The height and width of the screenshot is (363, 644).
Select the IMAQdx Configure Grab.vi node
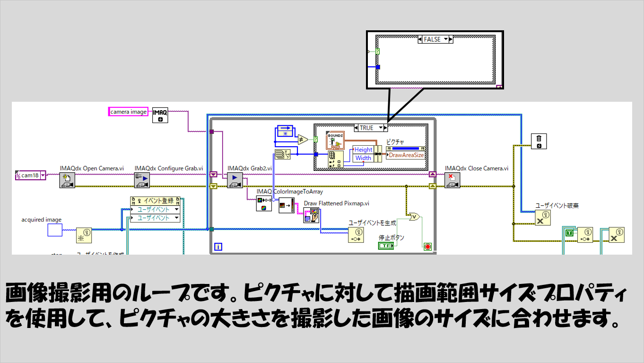(142, 180)
